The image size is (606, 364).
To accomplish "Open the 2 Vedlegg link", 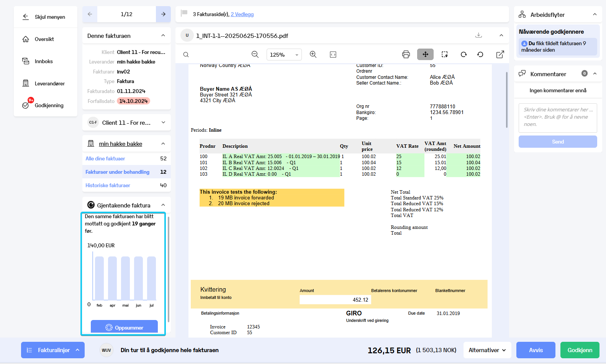I will pos(242,14).
